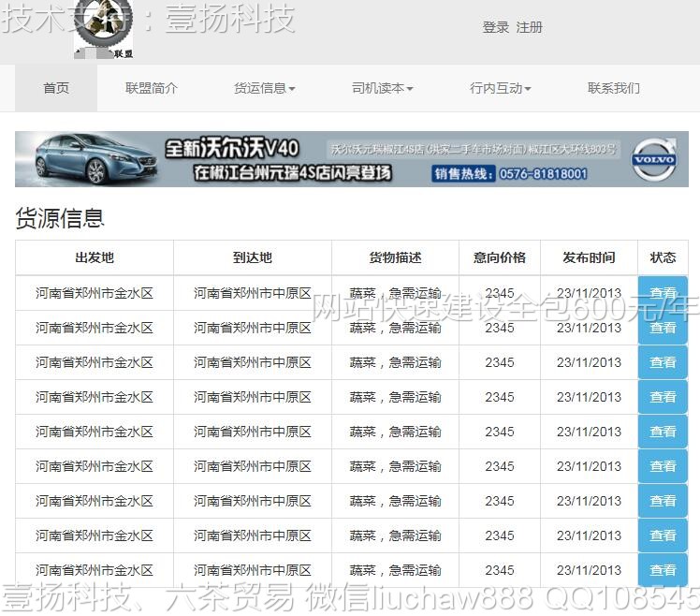Select 蔬菜，急需运输 cell in seventh row
Viewport: 700px width, 616px height.
(395, 501)
